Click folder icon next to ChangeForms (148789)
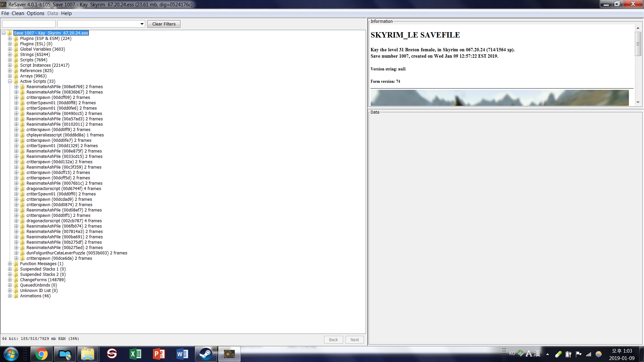 tap(16, 280)
